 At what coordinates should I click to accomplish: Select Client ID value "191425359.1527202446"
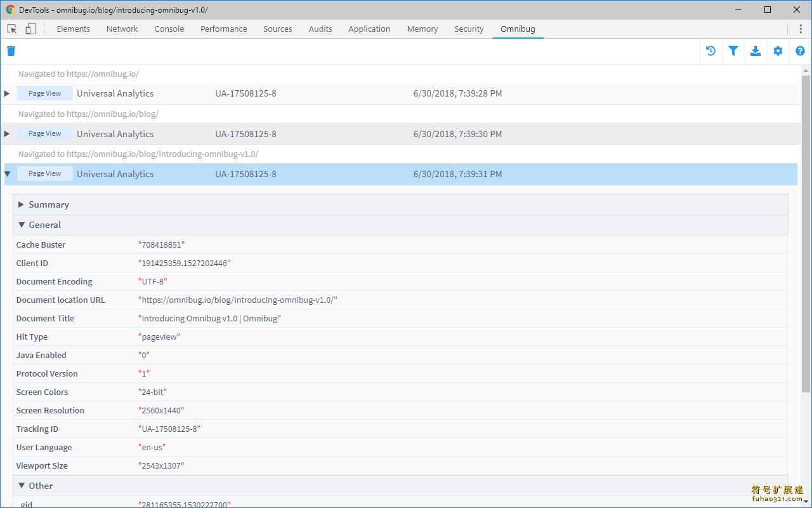point(185,263)
